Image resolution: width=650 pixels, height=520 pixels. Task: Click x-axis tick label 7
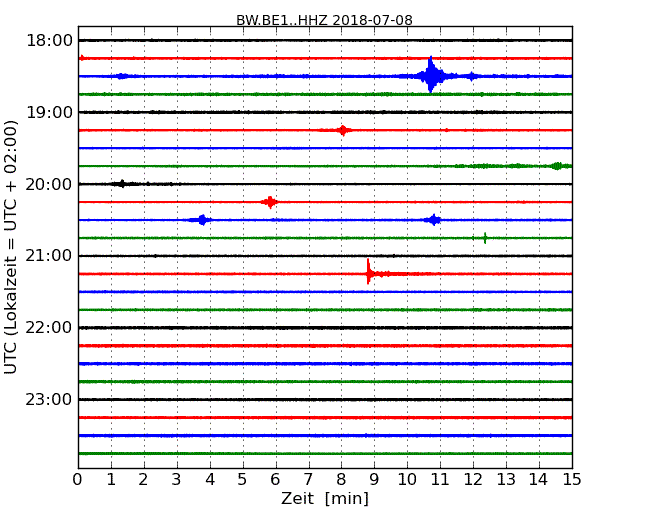308,480
